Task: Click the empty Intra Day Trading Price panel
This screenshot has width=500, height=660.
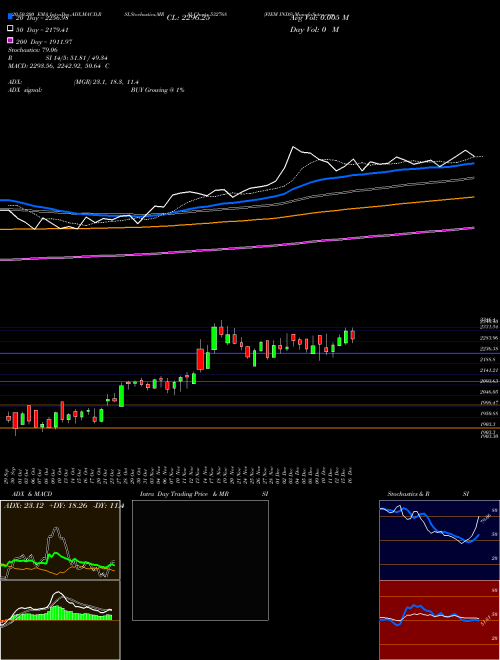Action: (200, 560)
